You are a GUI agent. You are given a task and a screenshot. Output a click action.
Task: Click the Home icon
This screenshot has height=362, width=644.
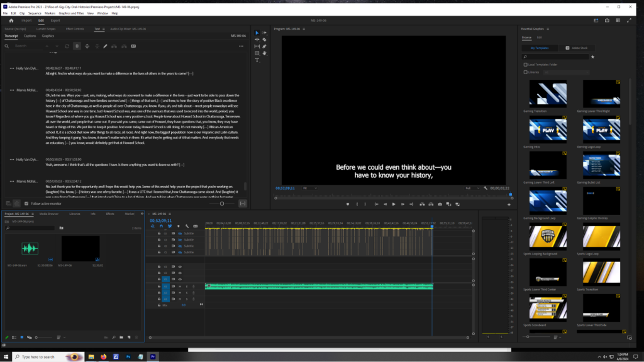[x=11, y=20]
